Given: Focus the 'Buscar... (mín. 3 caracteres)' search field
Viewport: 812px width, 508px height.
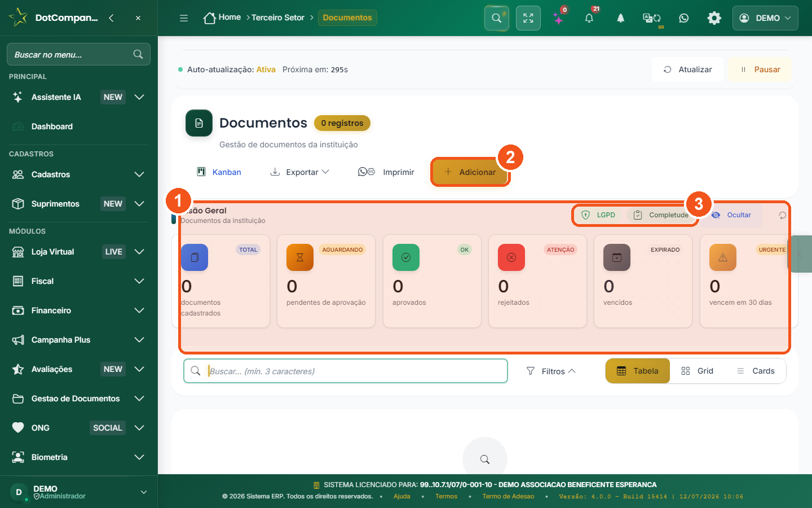Looking at the screenshot, I should point(346,371).
